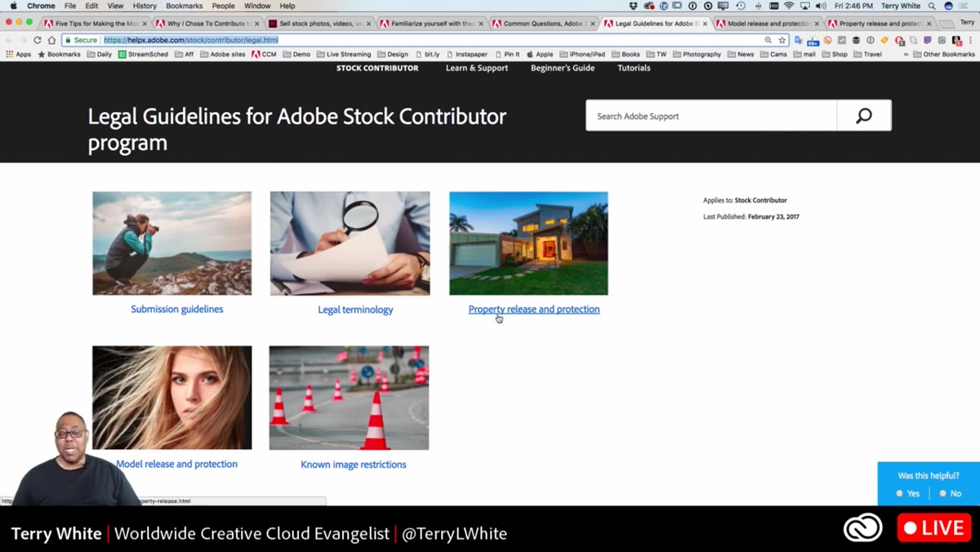This screenshot has width=980, height=552.
Task: Click the address bar URL
Action: click(190, 40)
